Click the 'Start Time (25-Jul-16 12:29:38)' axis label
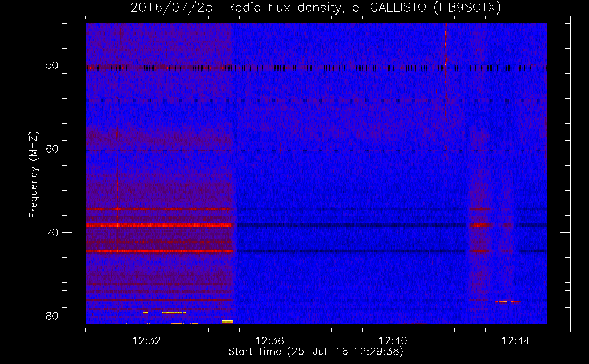The width and height of the screenshot is (589, 364). point(316,352)
